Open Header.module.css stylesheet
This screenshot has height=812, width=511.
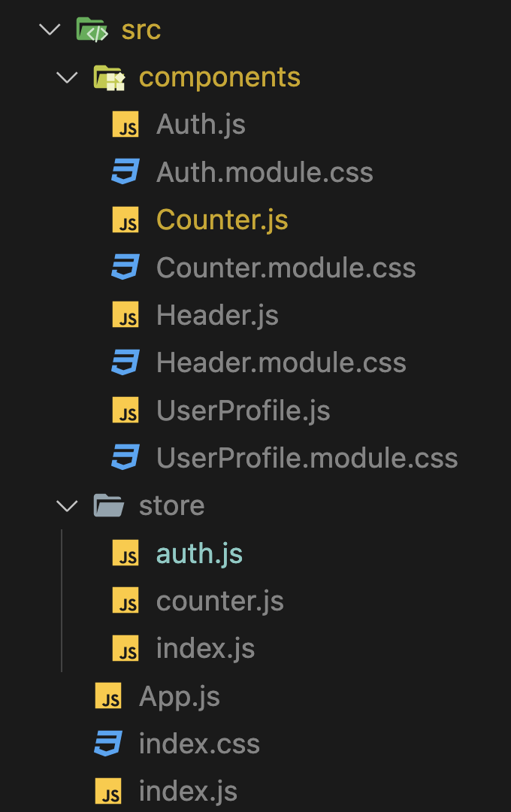click(281, 363)
